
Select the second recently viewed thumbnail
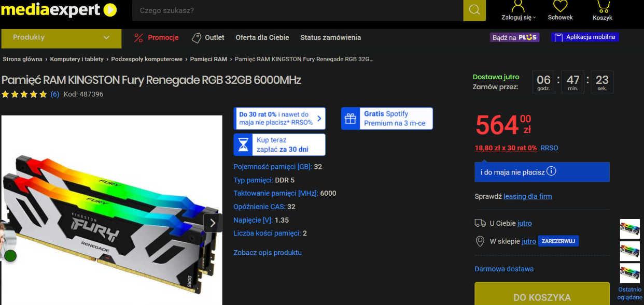pyautogui.click(x=630, y=251)
